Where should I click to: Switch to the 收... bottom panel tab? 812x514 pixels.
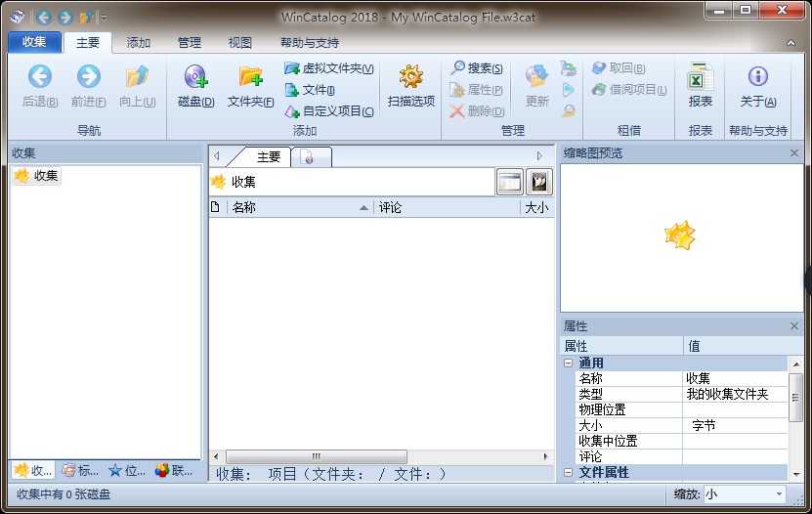[33, 471]
